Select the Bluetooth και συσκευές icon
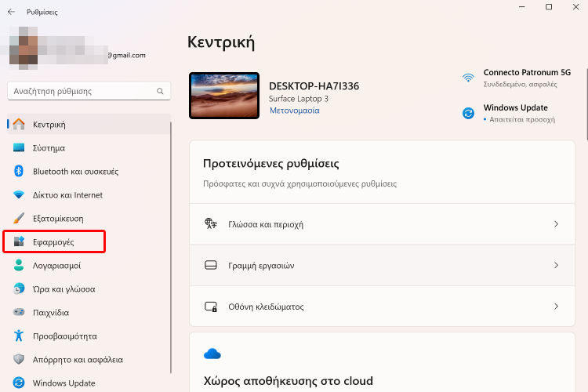 20,171
